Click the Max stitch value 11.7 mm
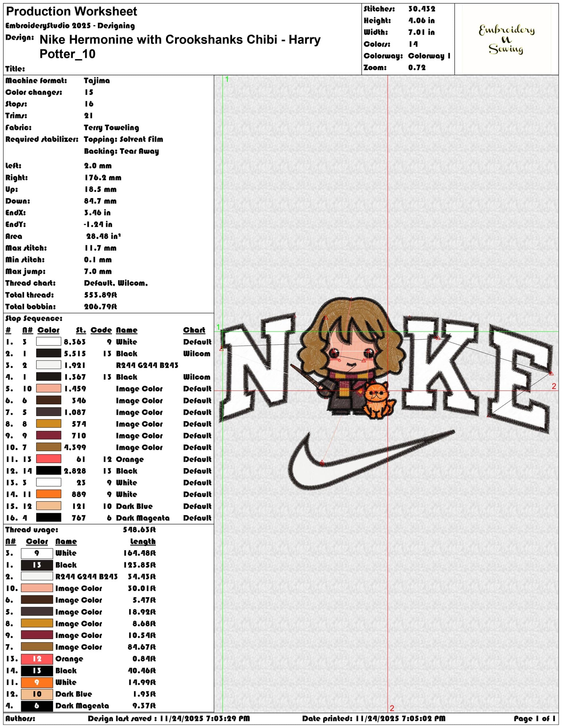The height and width of the screenshot is (728, 562). pyautogui.click(x=100, y=248)
